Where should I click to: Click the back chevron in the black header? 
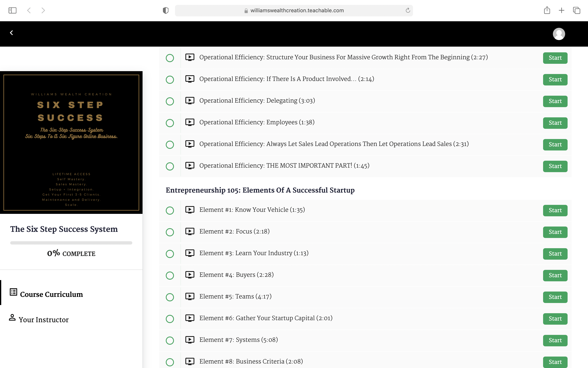pos(11,33)
